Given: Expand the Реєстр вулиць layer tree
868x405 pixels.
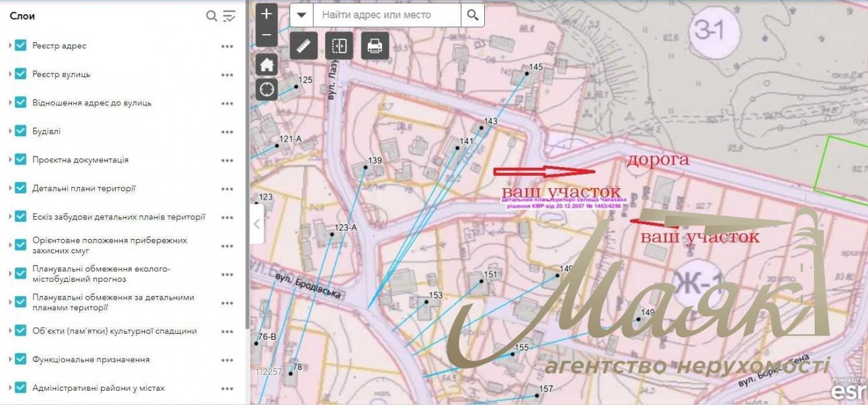Looking at the screenshot, I should [11, 74].
